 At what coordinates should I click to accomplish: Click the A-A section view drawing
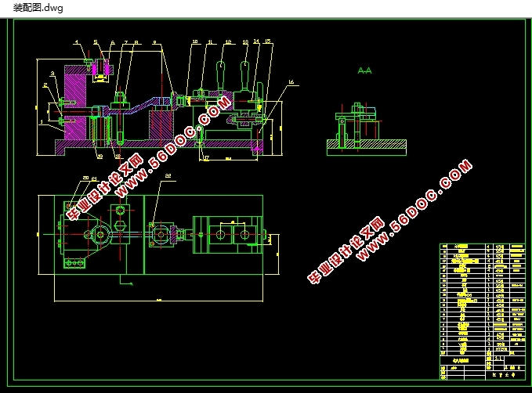click(x=366, y=129)
